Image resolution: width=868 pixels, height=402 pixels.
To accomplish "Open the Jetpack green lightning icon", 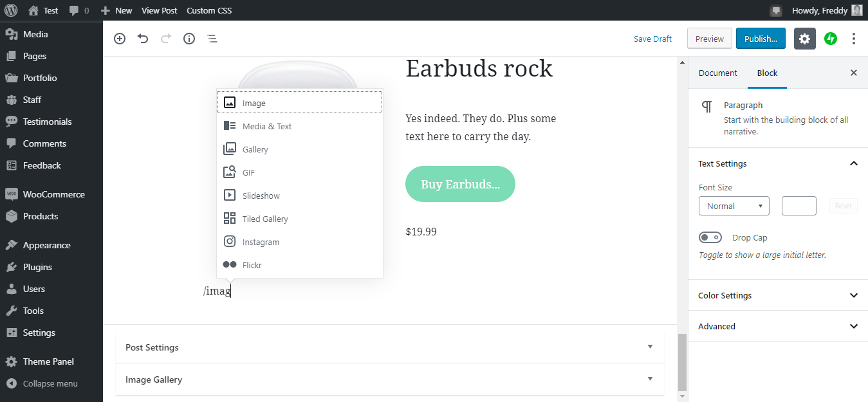I will [831, 39].
